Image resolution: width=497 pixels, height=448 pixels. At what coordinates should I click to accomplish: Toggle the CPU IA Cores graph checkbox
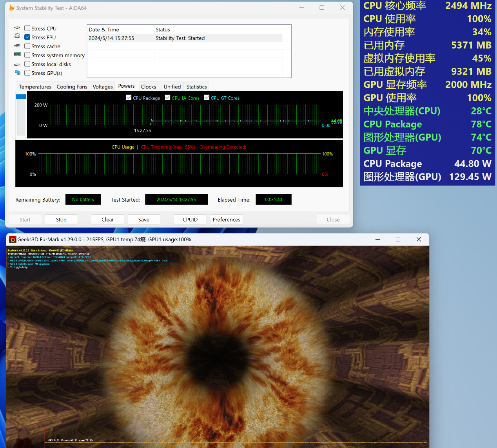pos(168,98)
